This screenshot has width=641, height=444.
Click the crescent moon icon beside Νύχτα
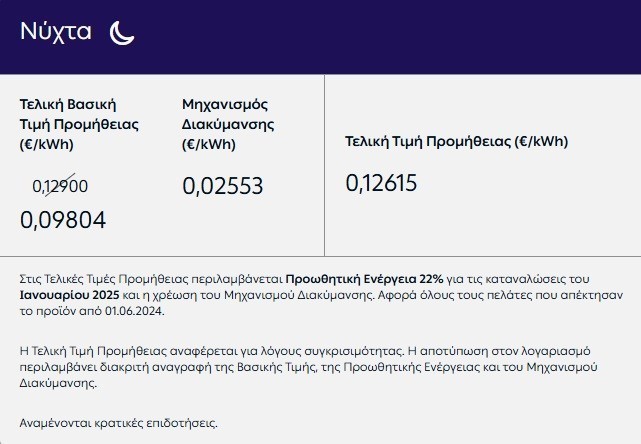(x=122, y=33)
